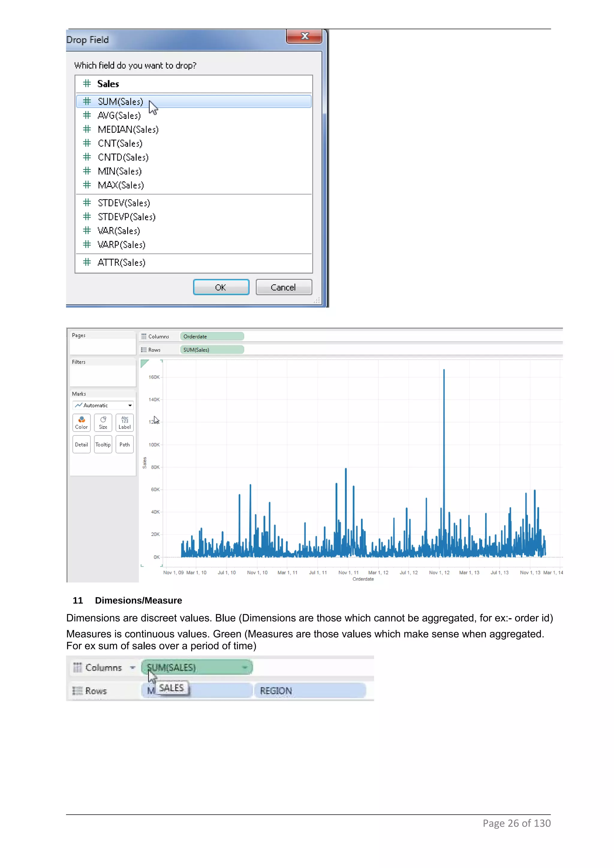614x868 pixels.
Task: Select STDEV(Sales) in the list
Action: [x=124, y=203]
